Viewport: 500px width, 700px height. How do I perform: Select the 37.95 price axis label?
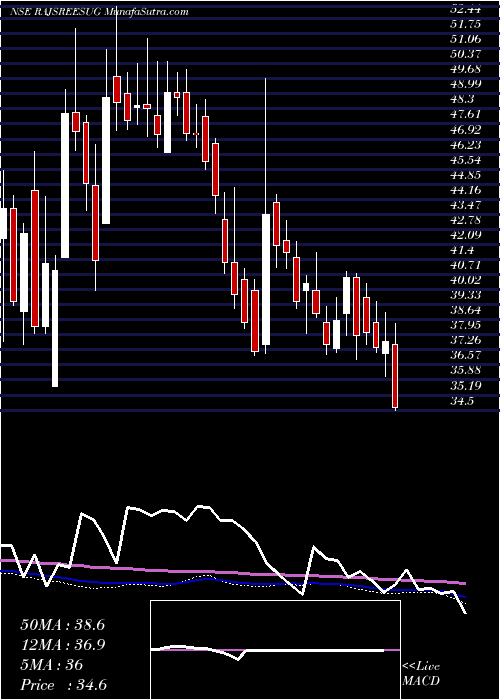coord(464,325)
